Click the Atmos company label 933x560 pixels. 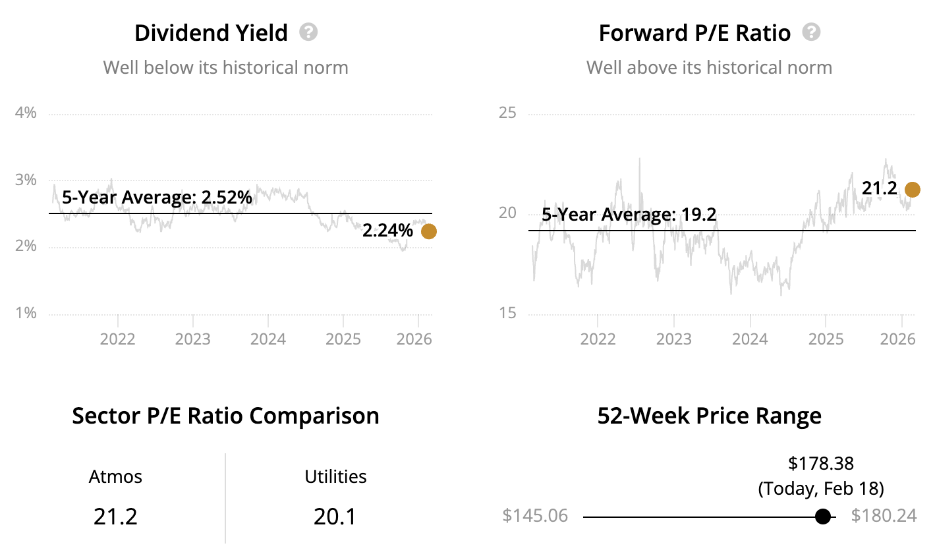point(115,476)
